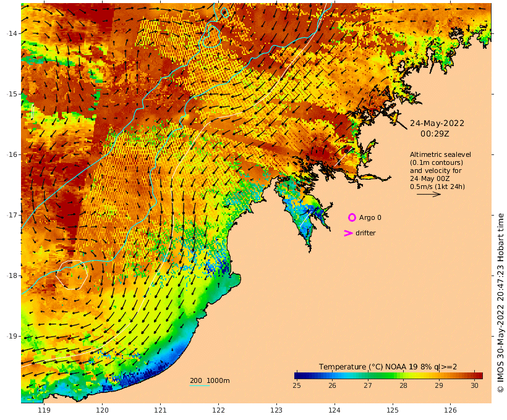Click the latitude axis label '-19'
This screenshot has width=507, height=420.
point(12,336)
